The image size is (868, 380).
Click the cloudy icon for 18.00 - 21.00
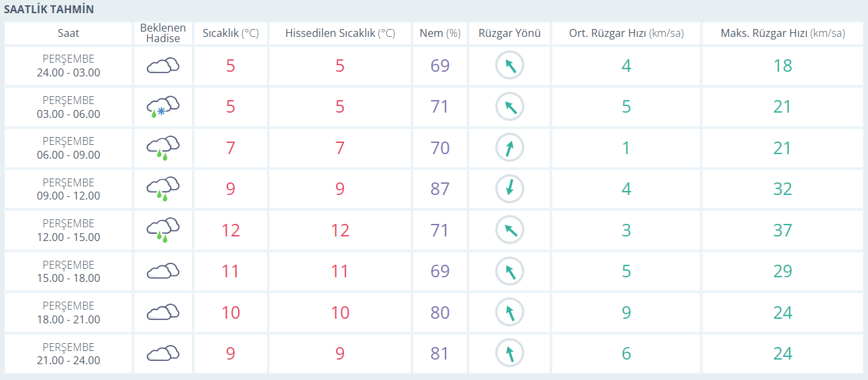pos(163,312)
